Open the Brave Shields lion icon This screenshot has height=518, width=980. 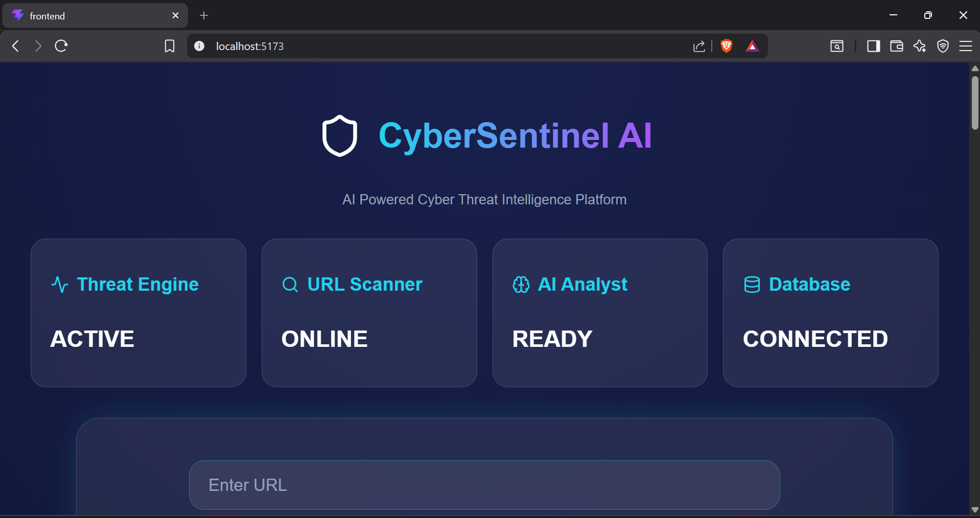[727, 46]
